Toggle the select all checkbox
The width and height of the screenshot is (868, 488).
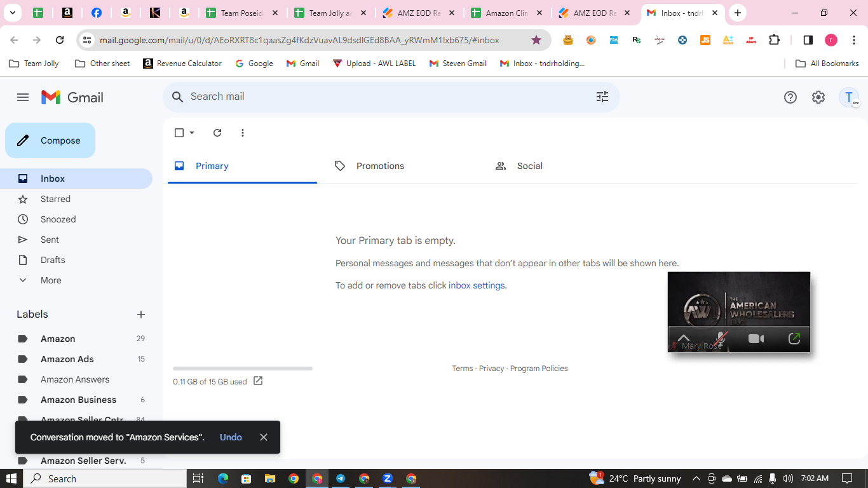click(x=179, y=133)
